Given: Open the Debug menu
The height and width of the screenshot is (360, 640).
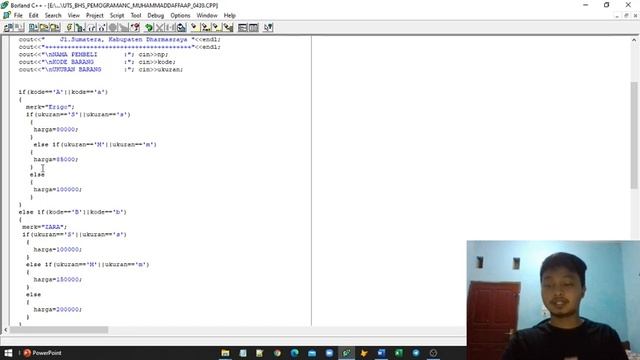Looking at the screenshot, I should pos(156,16).
